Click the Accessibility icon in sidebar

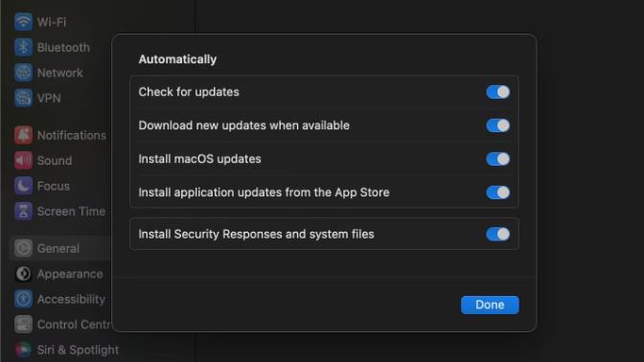coord(23,299)
